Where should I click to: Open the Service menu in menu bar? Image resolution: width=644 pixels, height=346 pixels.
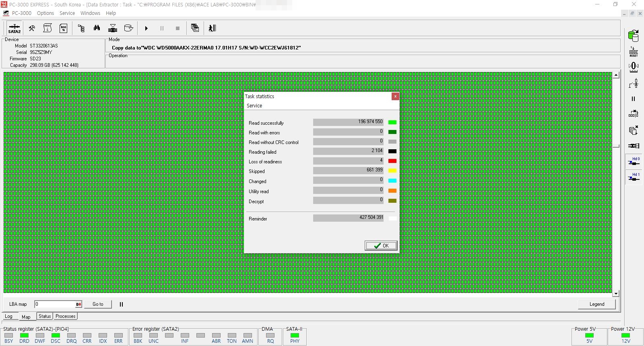(x=67, y=13)
